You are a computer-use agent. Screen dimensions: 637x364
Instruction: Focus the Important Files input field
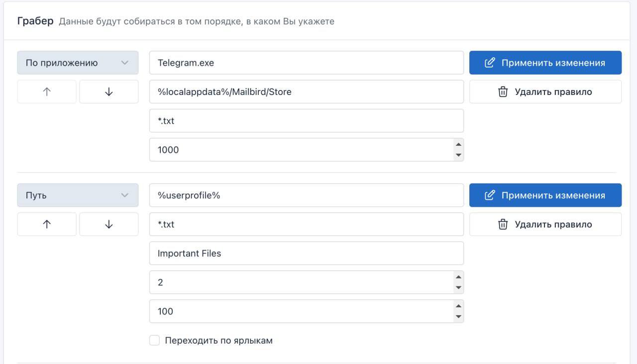pos(306,253)
